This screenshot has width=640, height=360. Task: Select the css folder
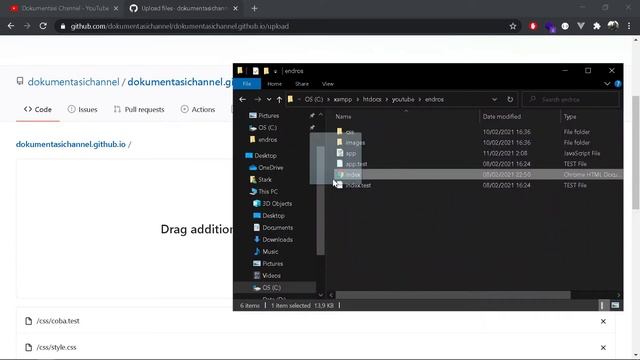tap(349, 132)
